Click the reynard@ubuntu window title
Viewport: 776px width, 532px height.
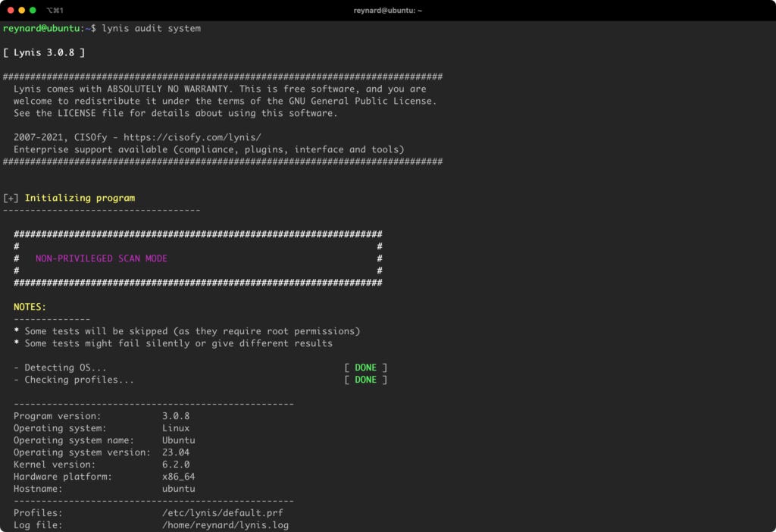387,11
